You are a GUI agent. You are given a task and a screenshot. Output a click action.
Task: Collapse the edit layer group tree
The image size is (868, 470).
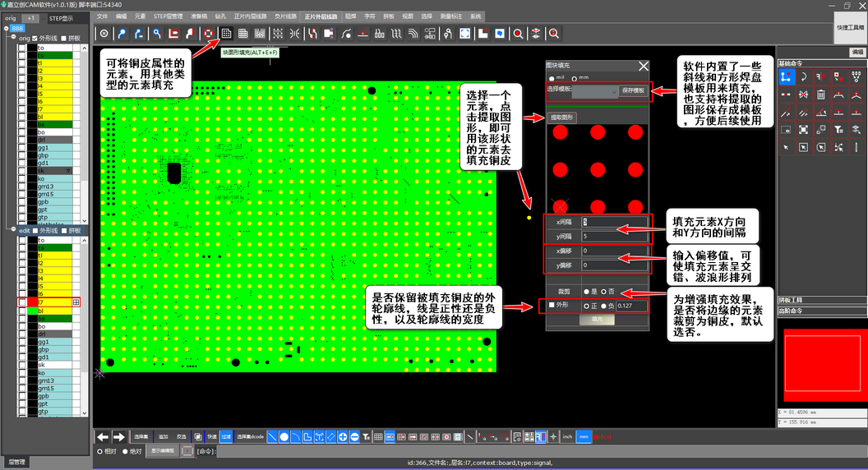(x=13, y=229)
